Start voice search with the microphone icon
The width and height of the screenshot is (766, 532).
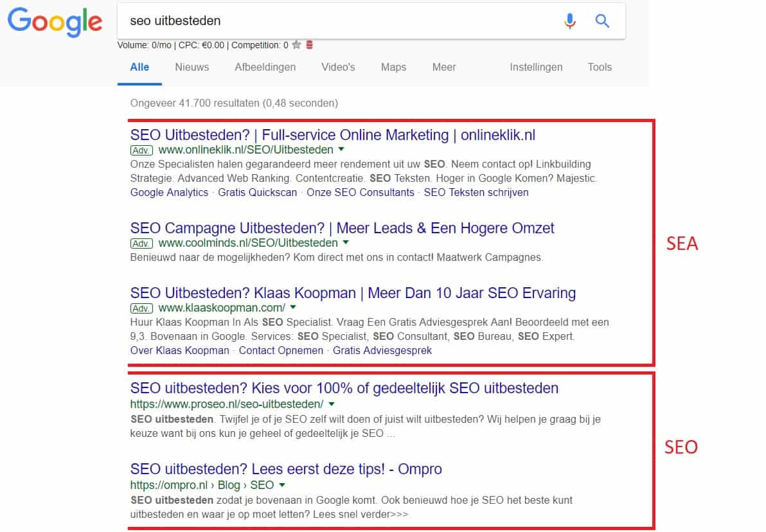coord(569,21)
